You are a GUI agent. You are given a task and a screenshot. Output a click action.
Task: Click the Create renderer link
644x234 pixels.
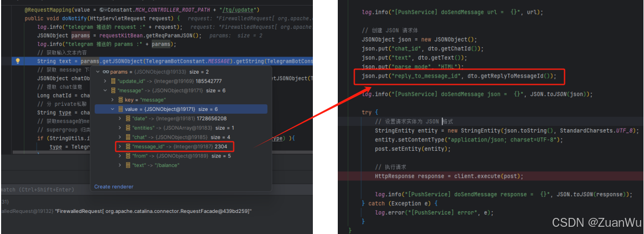(114, 187)
